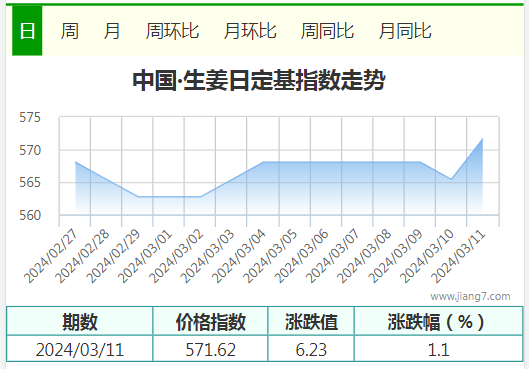Click the 2024/03/10 dip on chart line
The image size is (529, 369).
click(x=451, y=179)
